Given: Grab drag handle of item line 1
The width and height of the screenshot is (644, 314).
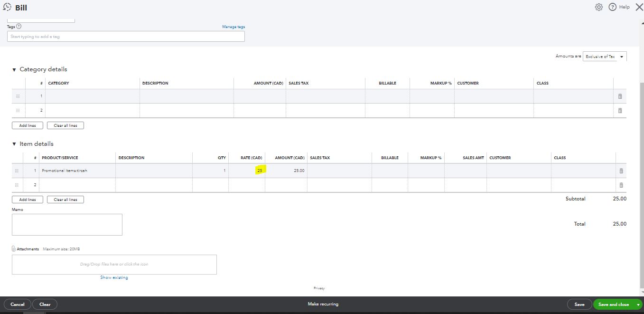Looking at the screenshot, I should point(17,171).
